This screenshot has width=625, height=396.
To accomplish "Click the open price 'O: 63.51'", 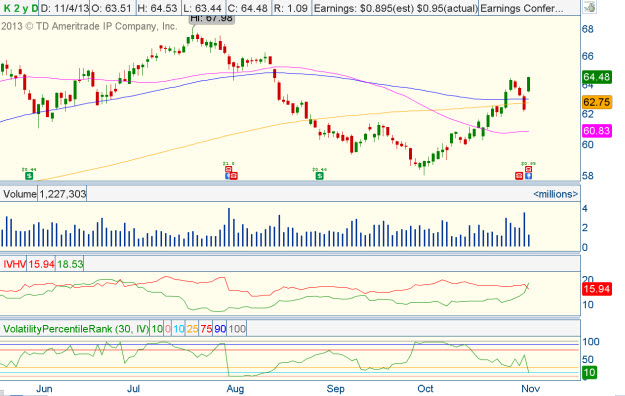I will click(112, 8).
